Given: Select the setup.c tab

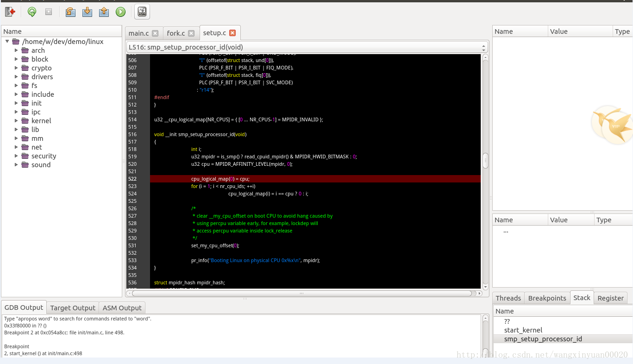Looking at the screenshot, I should point(214,33).
